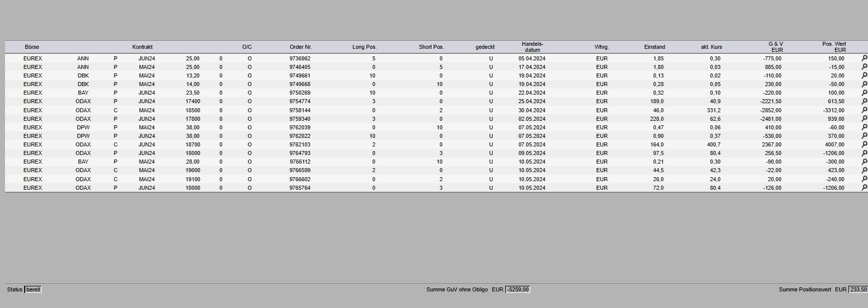868x308 pixels.
Task: Click the Short Pos. column header
Action: coord(431,47)
